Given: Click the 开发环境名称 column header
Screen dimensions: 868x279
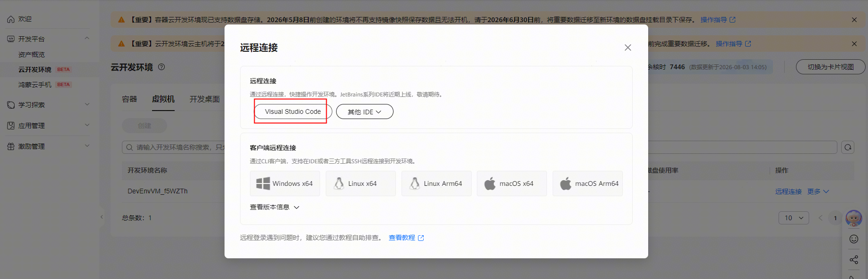Looking at the screenshot, I should click(147, 170).
